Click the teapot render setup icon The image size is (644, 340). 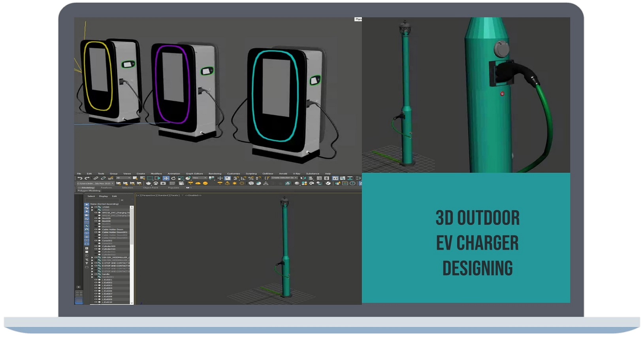148,183
